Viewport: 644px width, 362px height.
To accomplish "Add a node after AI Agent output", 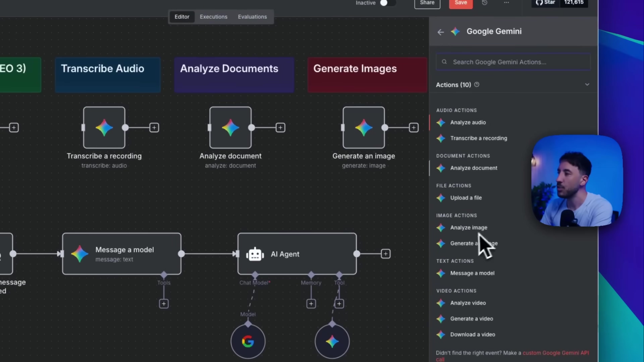I will coord(386,254).
